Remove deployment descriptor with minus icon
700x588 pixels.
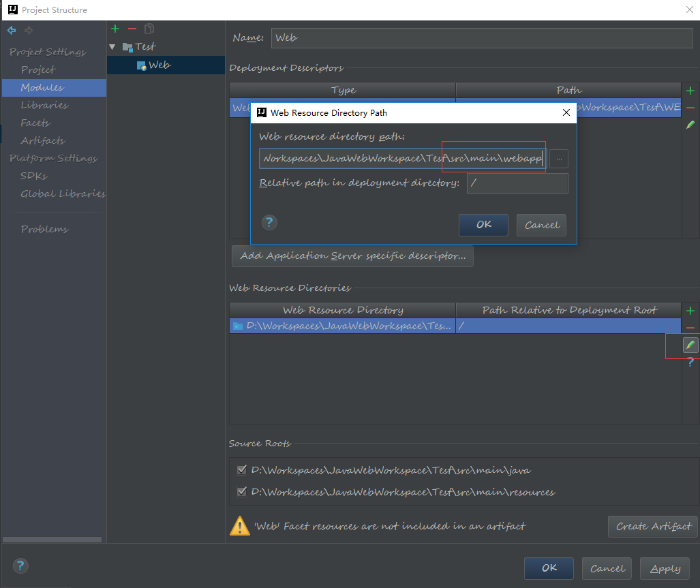click(690, 108)
